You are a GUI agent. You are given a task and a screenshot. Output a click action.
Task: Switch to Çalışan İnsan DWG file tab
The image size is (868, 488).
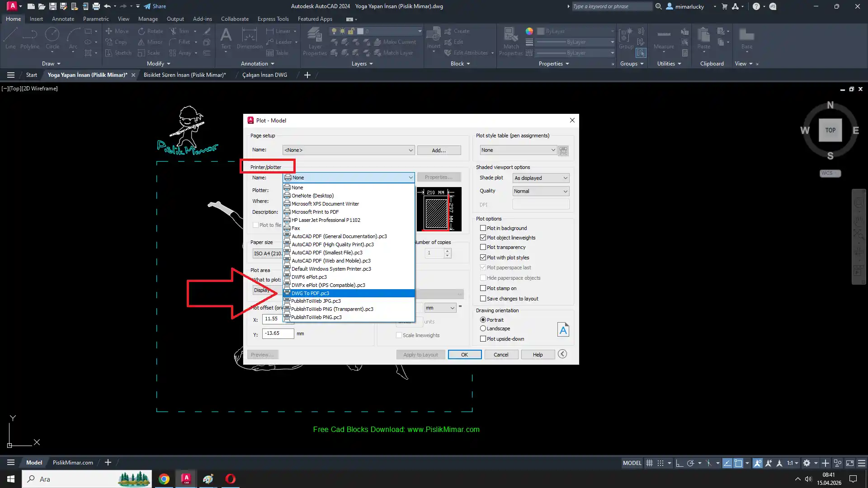coord(264,75)
